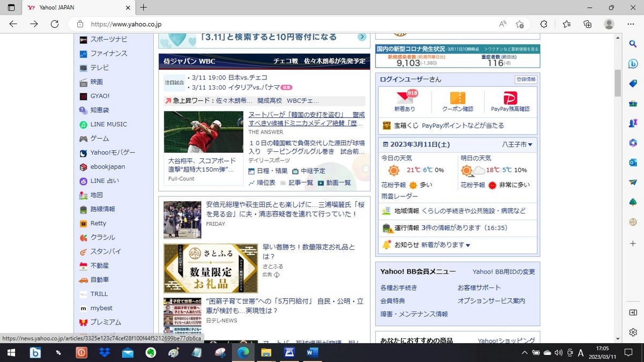Click 登録情報 button

[x=526, y=79]
